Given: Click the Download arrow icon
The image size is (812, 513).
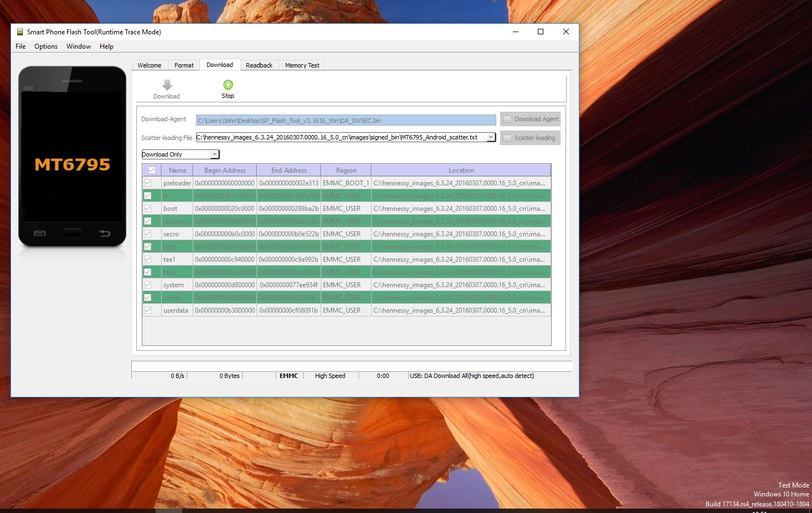Looking at the screenshot, I should 167,85.
